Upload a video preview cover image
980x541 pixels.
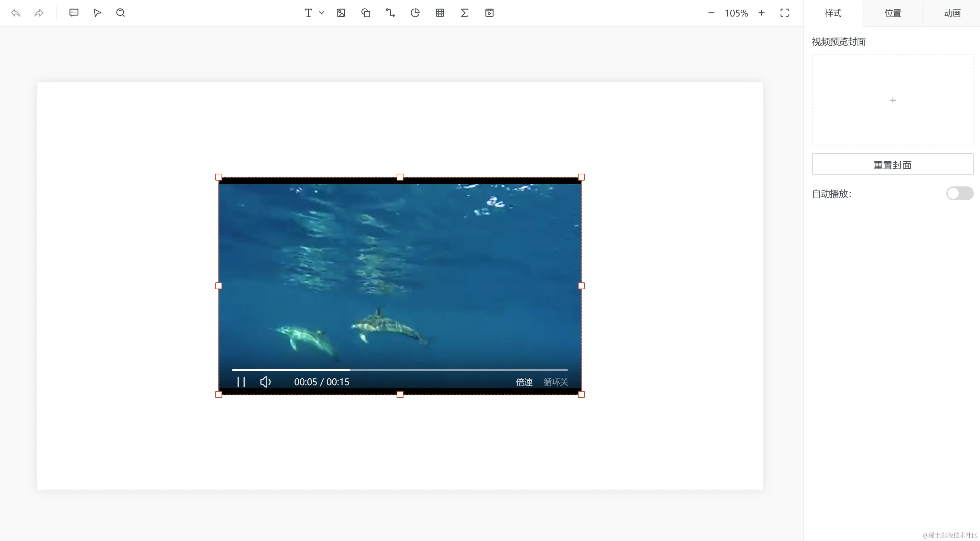point(893,100)
